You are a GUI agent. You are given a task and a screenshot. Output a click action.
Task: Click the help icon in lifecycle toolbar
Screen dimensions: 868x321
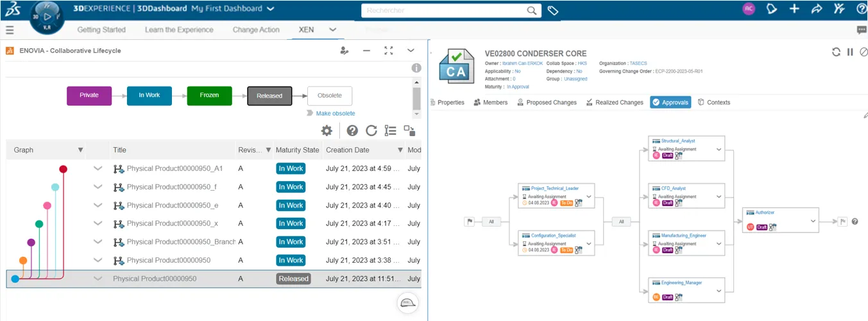coord(352,130)
